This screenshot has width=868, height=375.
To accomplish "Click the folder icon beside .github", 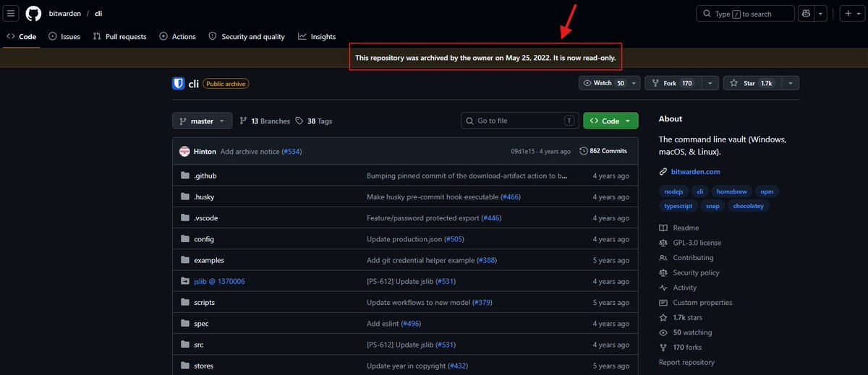I will (x=184, y=176).
